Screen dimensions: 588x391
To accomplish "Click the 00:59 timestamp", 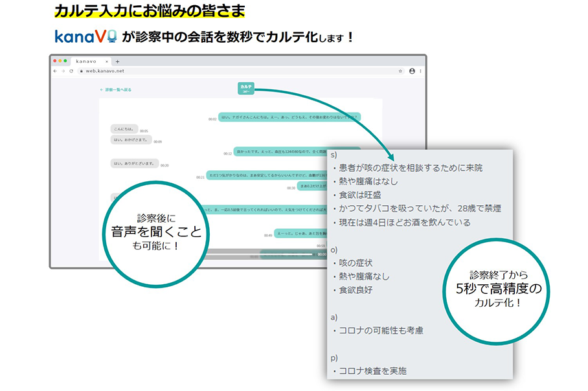I will 321,246.
